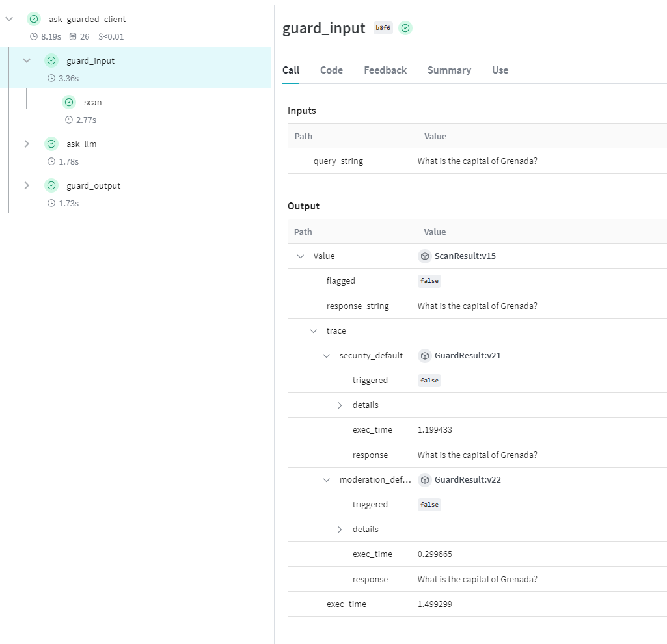The width and height of the screenshot is (667, 644).
Task: Open the GuardResult:v22 object link
Action: coord(467,480)
